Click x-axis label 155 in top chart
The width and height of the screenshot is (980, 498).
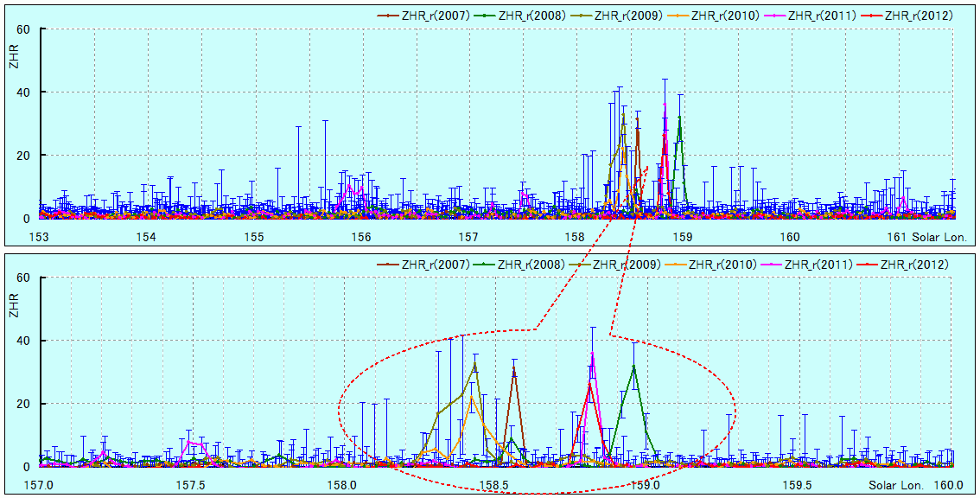pyautogui.click(x=254, y=237)
